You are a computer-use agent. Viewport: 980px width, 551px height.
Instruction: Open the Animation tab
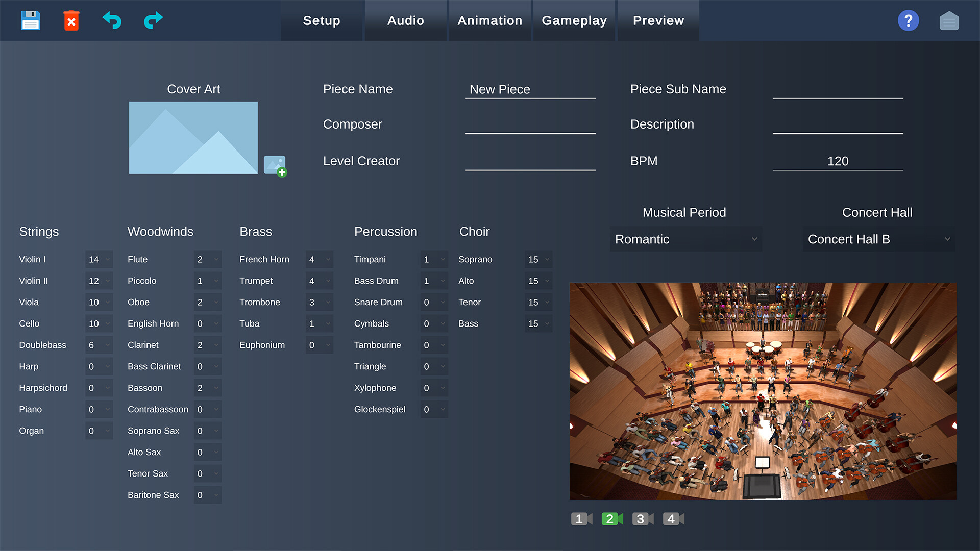pos(489,20)
